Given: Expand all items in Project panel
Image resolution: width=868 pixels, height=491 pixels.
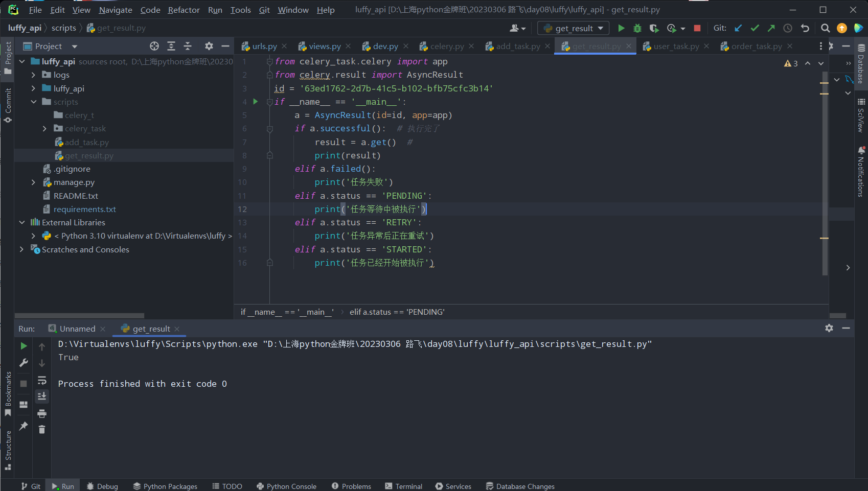Looking at the screenshot, I should 171,46.
